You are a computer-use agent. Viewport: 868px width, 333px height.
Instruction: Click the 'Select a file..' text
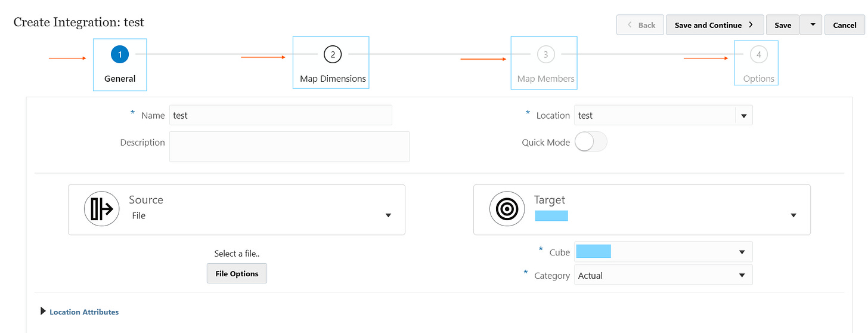(237, 254)
